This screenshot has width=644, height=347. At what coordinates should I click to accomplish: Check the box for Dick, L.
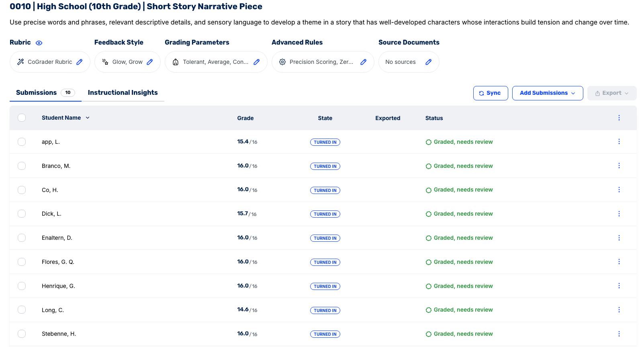point(22,214)
